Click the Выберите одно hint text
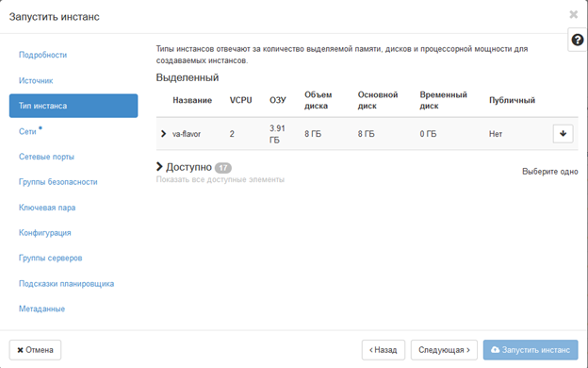The image size is (588, 368). point(550,172)
